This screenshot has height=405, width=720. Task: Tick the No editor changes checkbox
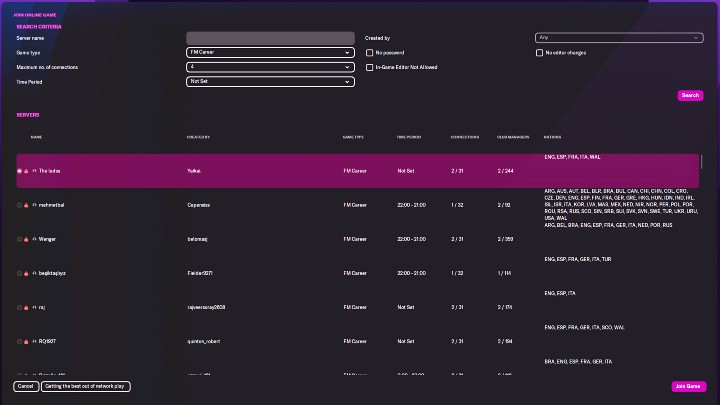pyautogui.click(x=540, y=52)
